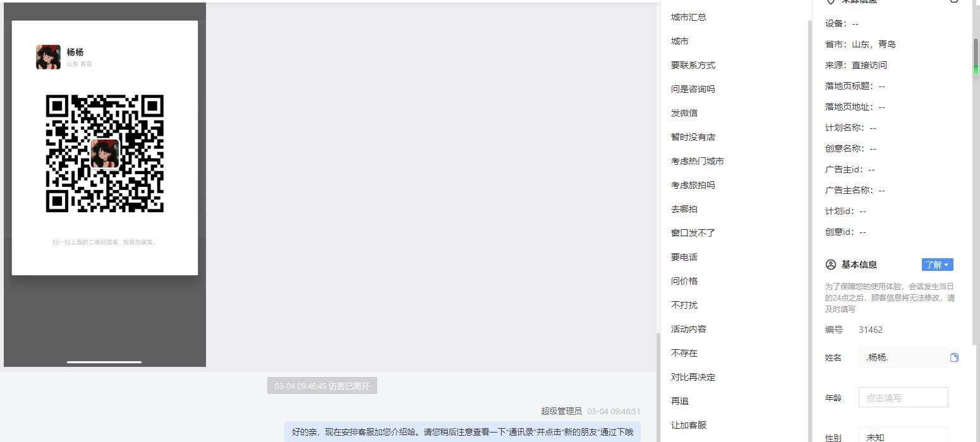980x442 pixels.
Task: Click the 广告主名称 row
Action: coord(855,190)
